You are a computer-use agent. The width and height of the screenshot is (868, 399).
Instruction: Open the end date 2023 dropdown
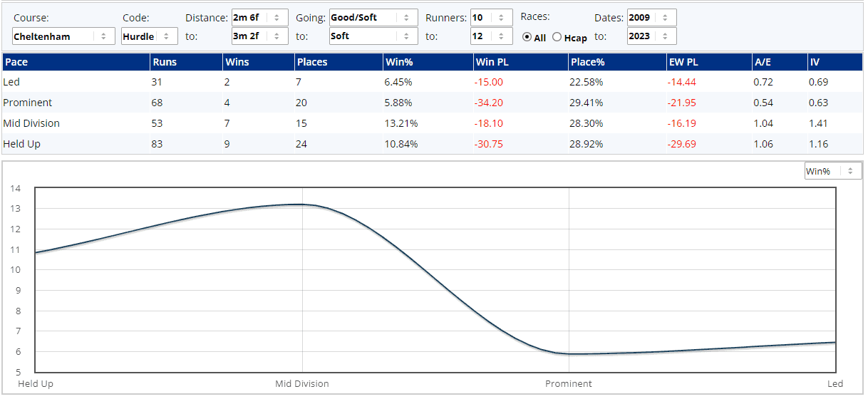tap(651, 36)
